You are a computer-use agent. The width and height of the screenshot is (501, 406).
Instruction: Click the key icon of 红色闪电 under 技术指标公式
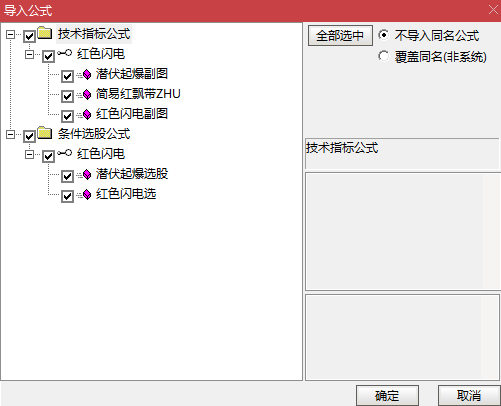click(64, 53)
